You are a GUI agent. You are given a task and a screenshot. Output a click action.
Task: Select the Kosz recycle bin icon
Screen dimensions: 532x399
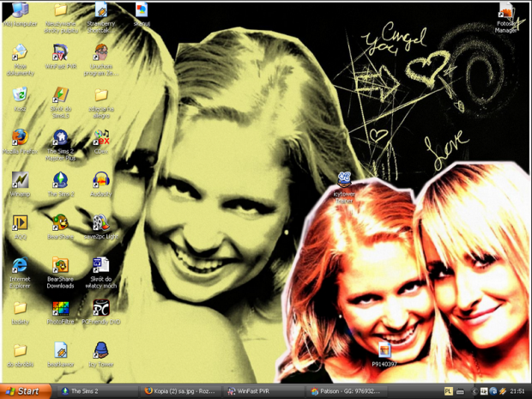[20, 95]
